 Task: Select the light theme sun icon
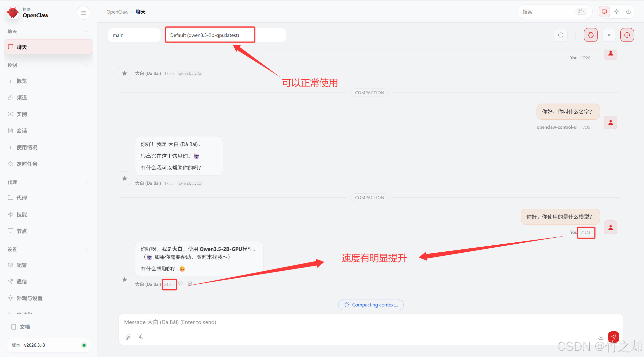pyautogui.click(x=616, y=12)
